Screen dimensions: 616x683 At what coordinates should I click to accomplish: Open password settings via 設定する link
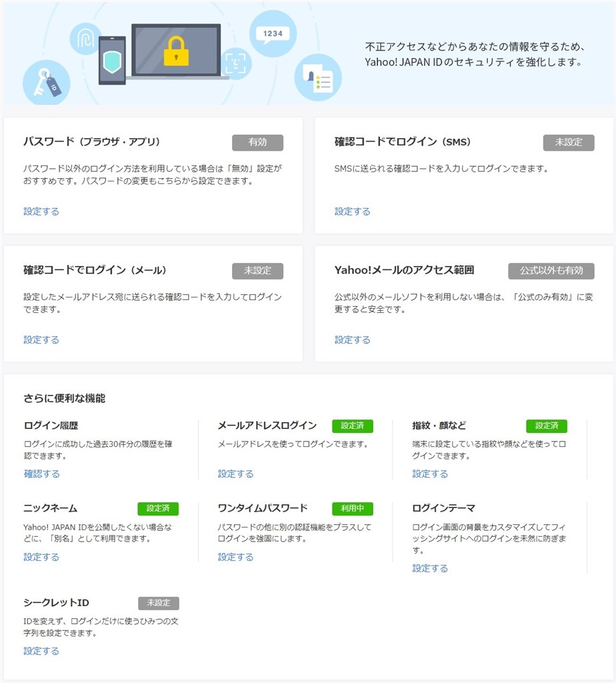pos(41,211)
